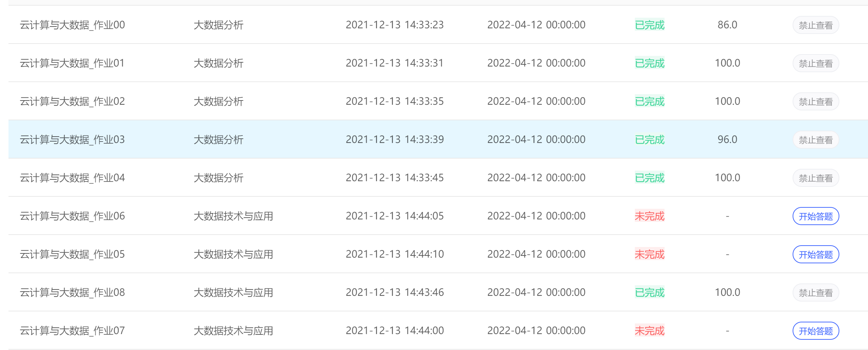Open the 云计算与大数据_作业06 entry
This screenshot has height=350, width=868.
[72, 216]
